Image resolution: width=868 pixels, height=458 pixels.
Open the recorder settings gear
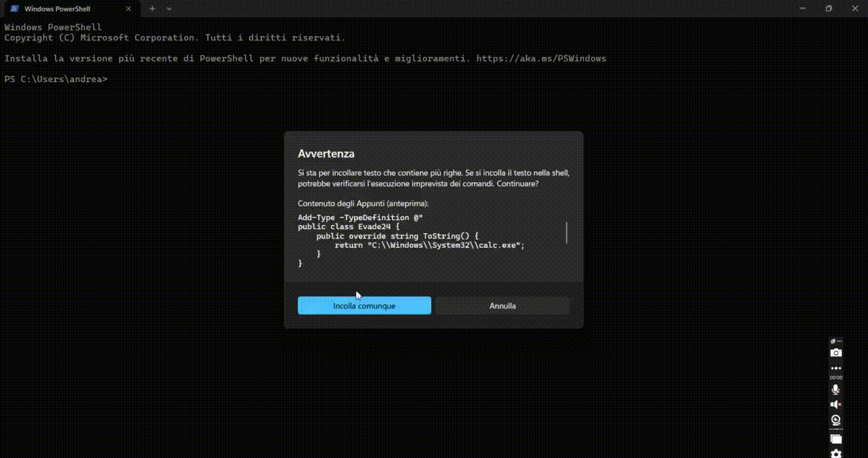pos(835,453)
